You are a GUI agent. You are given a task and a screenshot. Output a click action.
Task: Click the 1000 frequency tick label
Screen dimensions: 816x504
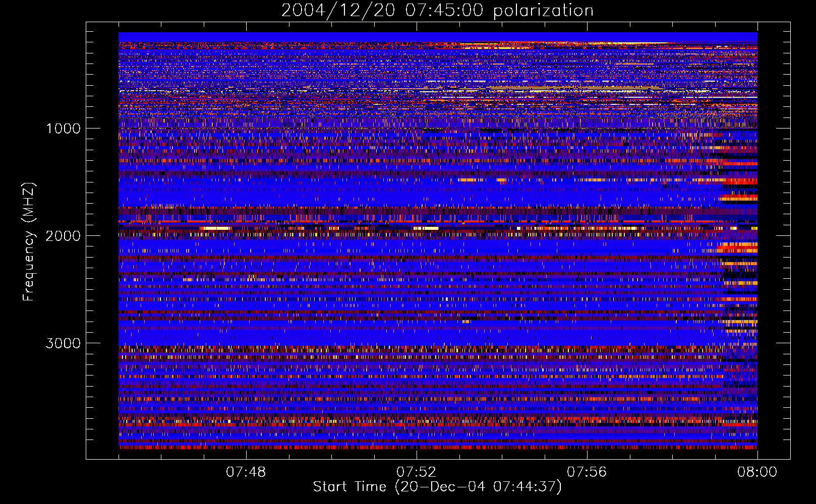pyautogui.click(x=63, y=129)
